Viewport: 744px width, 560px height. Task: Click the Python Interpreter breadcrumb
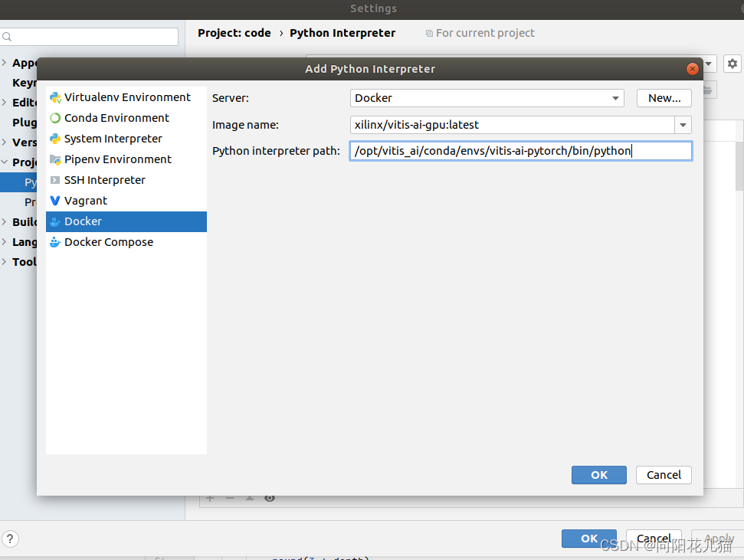[343, 33]
